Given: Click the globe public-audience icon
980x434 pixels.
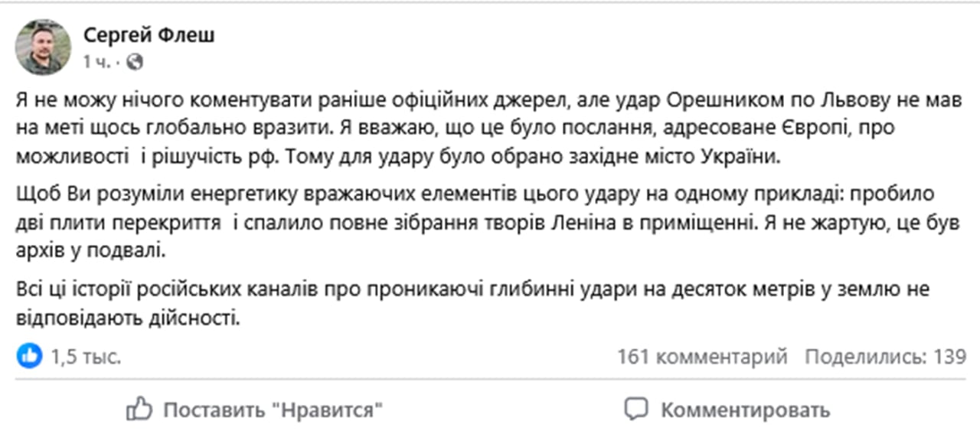Looking at the screenshot, I should pos(135,62).
